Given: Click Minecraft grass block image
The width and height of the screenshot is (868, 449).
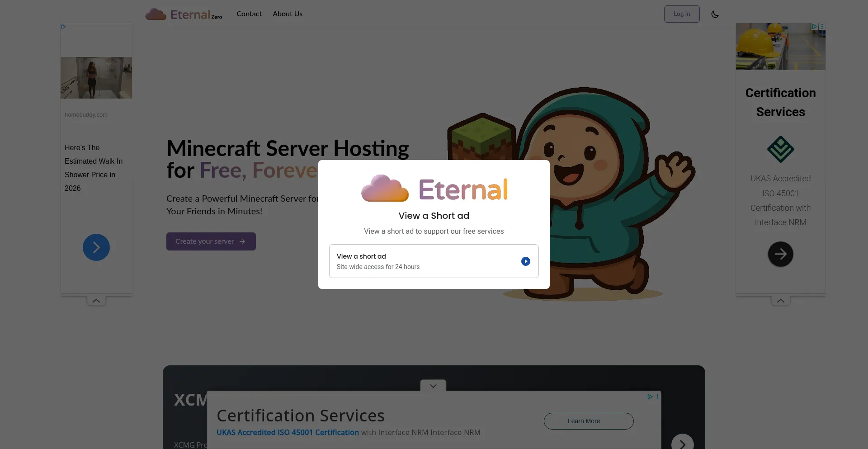Looking at the screenshot, I should pos(482,137).
